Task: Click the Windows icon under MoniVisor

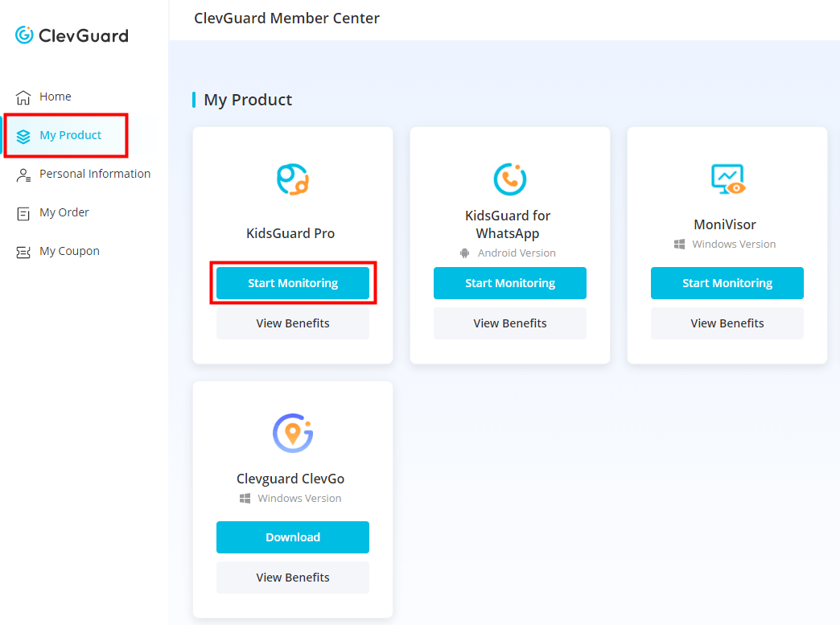Action: (679, 245)
